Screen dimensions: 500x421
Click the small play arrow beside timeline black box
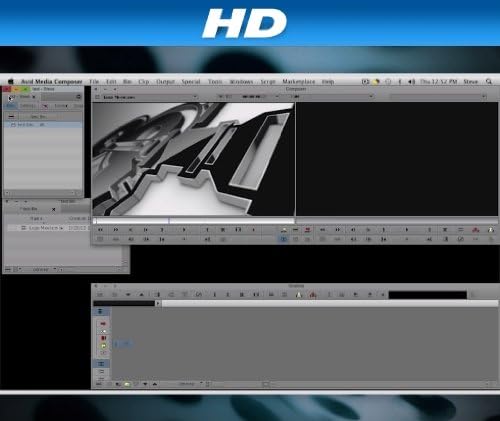(x=158, y=303)
